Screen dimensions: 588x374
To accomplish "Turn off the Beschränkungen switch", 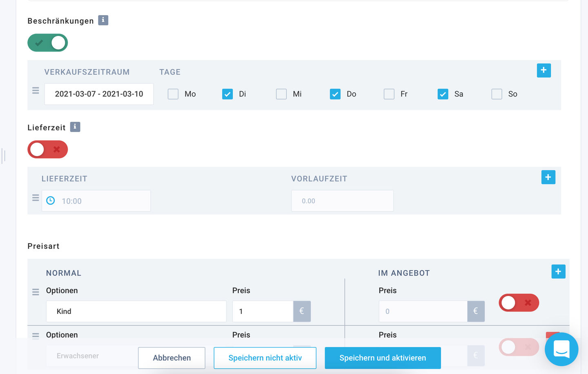I will point(48,43).
